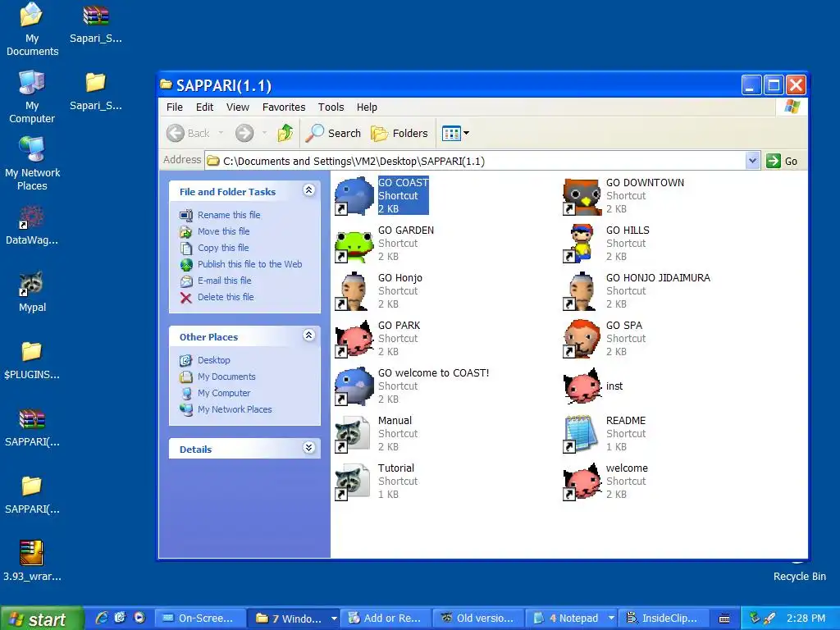Viewport: 840px width, 630px height.
Task: Click the Go button beside address bar
Action: coord(783,161)
